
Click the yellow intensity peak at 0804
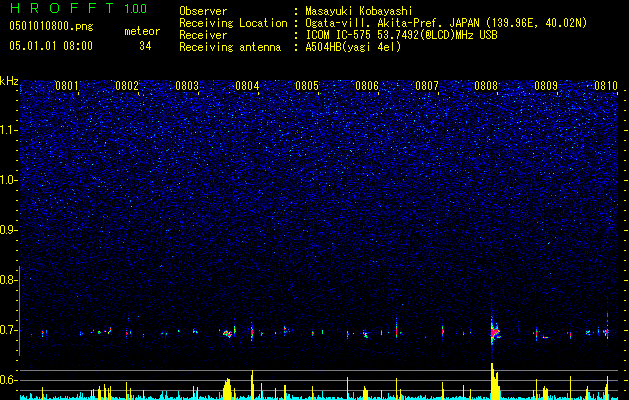coord(252,385)
